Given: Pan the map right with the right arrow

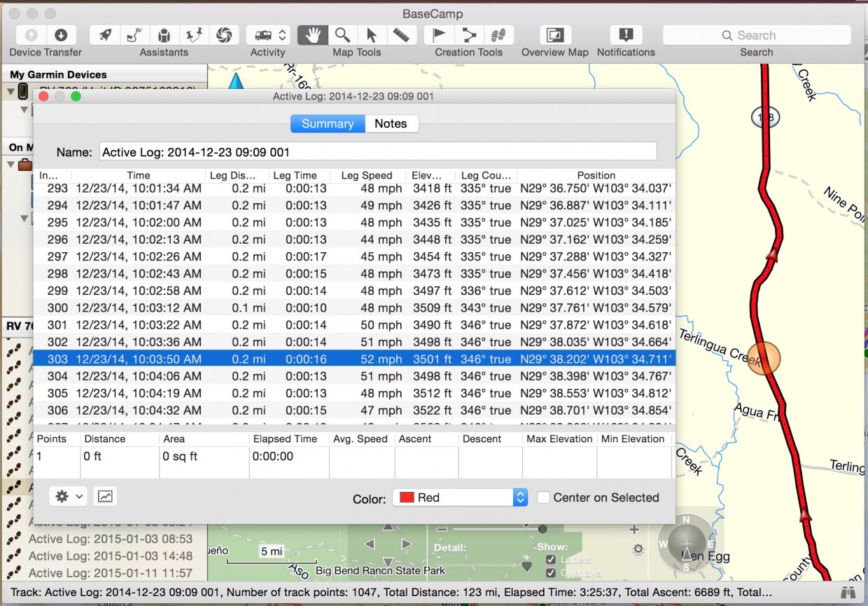Looking at the screenshot, I should 407,544.
